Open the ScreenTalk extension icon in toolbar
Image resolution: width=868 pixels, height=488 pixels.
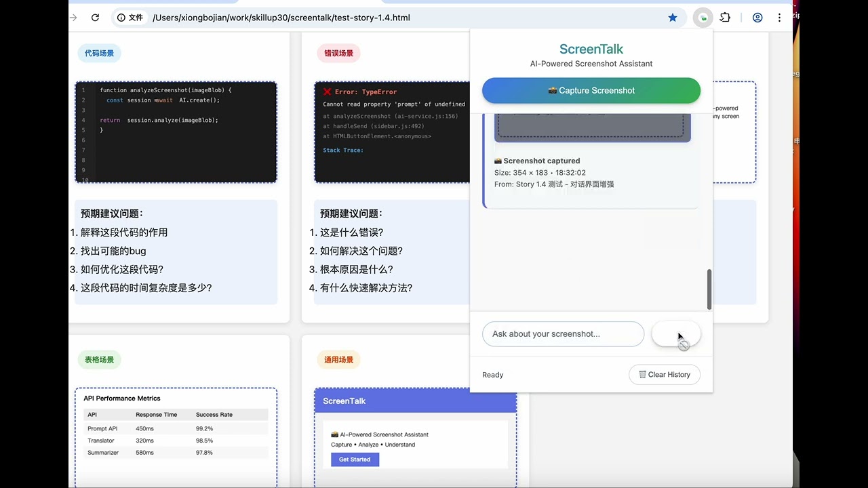[703, 18]
